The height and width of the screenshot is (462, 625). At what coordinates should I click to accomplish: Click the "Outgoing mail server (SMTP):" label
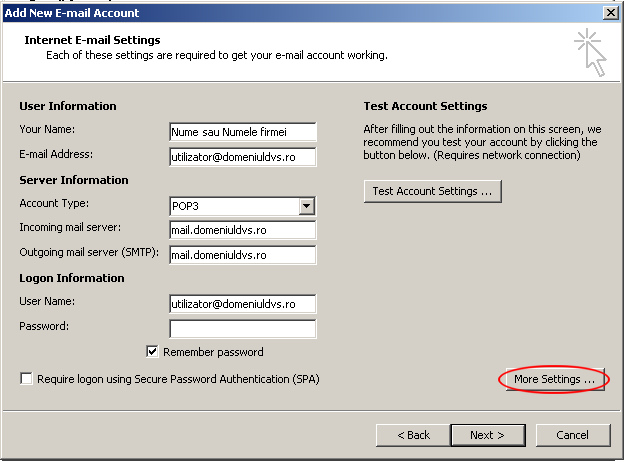(89, 252)
